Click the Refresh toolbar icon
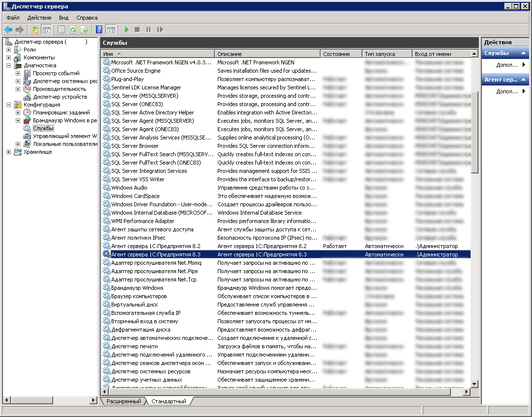Image resolution: width=532 pixels, height=417 pixels. point(73,30)
